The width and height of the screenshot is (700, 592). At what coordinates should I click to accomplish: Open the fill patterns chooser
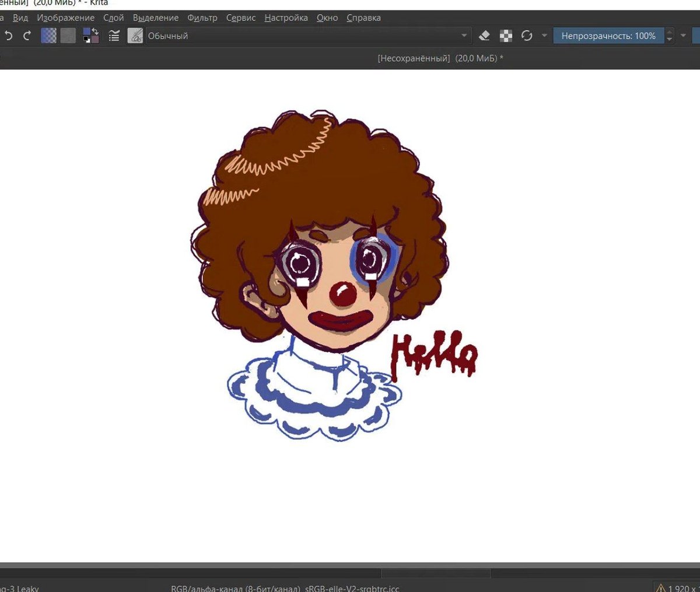coord(68,36)
